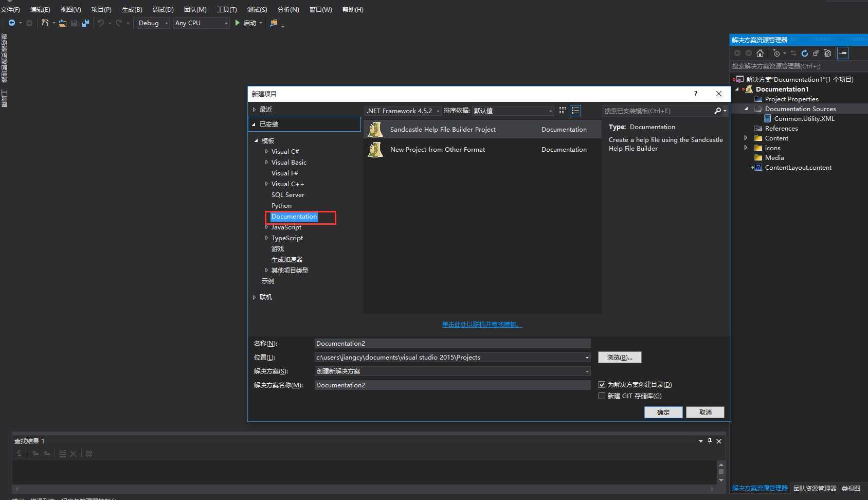Open the Debug (调试) menu
This screenshot has height=500, width=868.
point(163,9)
